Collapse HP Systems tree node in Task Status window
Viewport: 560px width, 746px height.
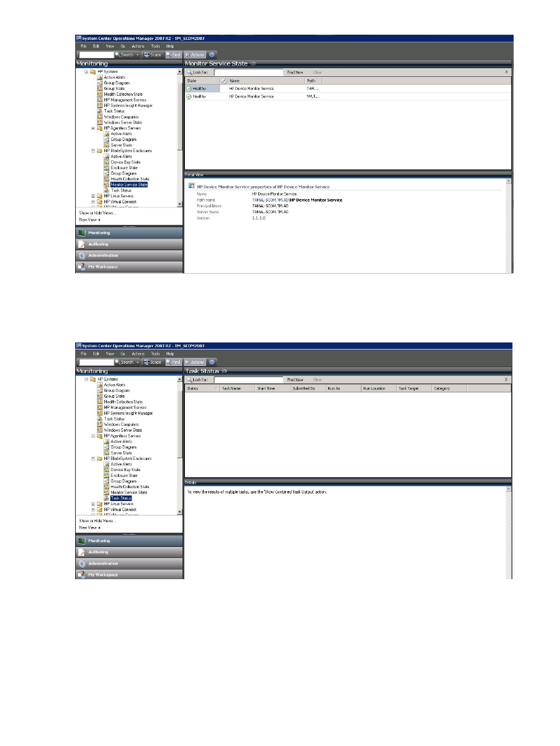click(x=86, y=379)
